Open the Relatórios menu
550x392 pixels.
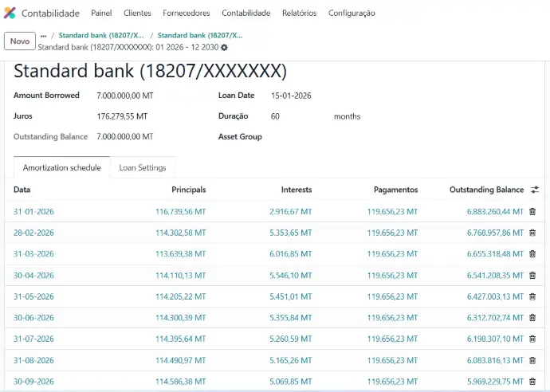point(299,14)
